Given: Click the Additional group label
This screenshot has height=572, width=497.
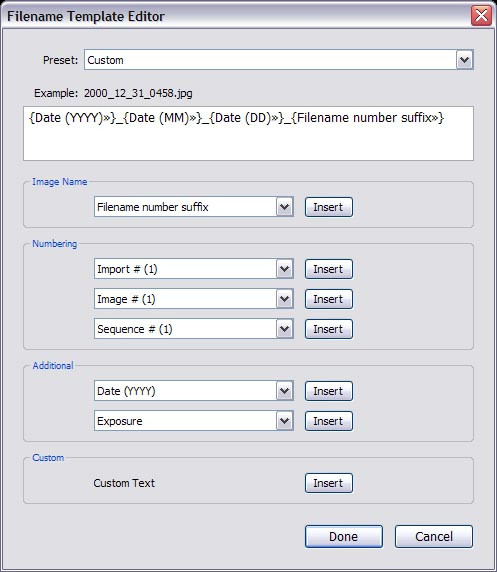Looking at the screenshot, I should (x=53, y=366).
